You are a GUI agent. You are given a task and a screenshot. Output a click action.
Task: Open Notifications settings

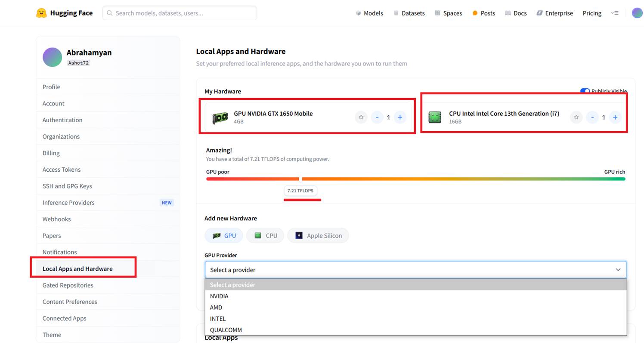108,252
